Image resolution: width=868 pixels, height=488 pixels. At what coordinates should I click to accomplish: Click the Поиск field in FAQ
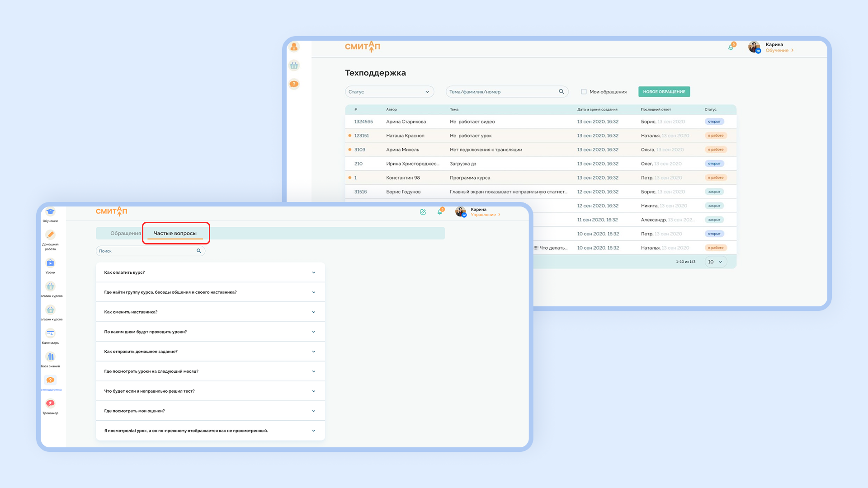pyautogui.click(x=151, y=251)
